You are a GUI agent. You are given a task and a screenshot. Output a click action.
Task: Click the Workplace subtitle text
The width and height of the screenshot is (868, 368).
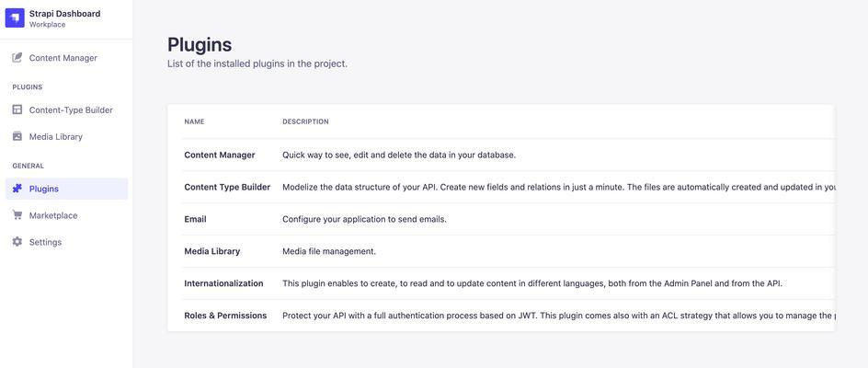point(47,25)
